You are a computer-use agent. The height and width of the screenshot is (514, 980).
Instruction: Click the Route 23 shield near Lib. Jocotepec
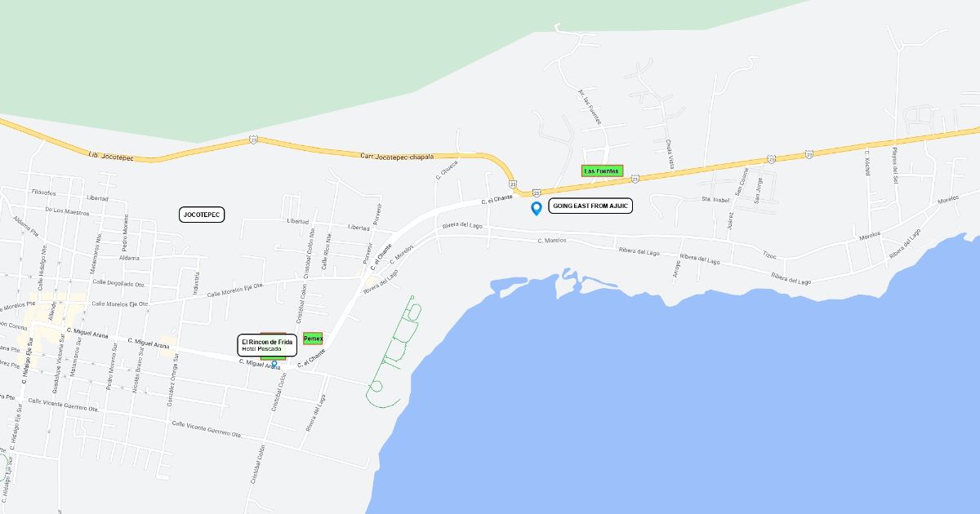point(254,140)
